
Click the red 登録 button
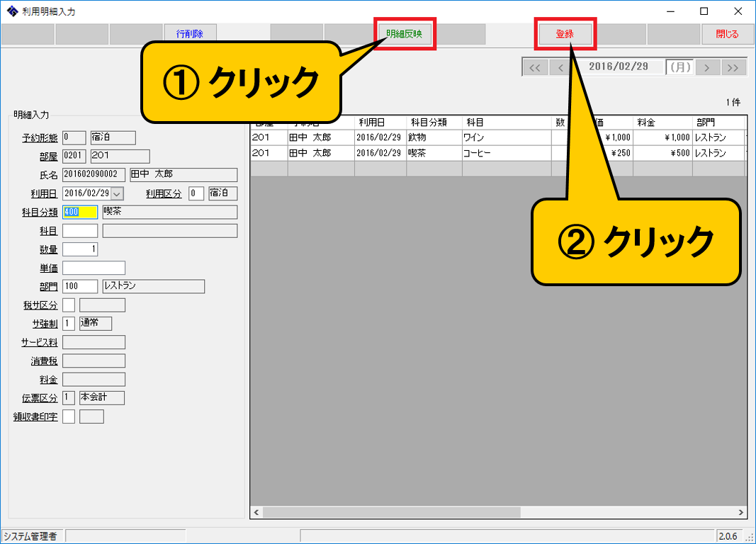565,34
